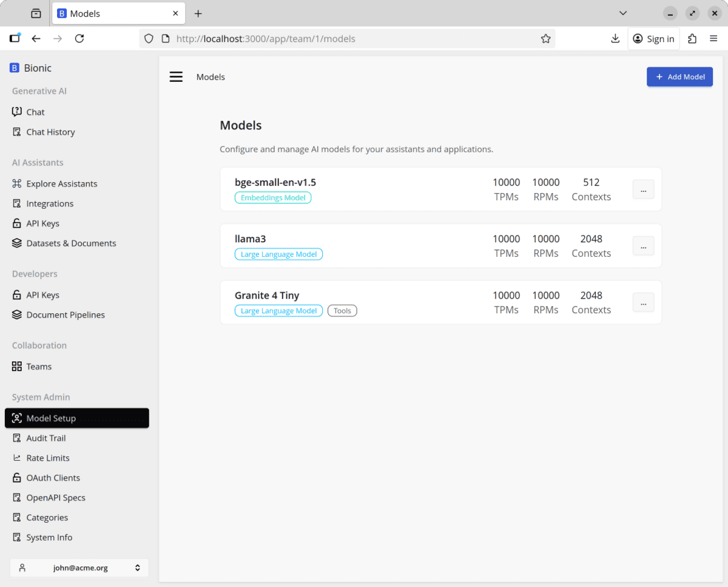Image resolution: width=728 pixels, height=587 pixels.
Task: Go to Datasets & Documents
Action: click(x=71, y=243)
